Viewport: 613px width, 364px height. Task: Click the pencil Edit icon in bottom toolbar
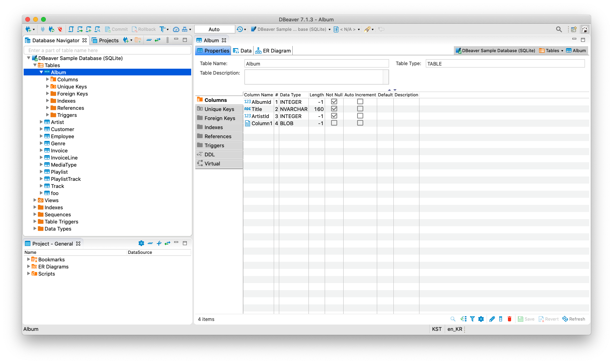(x=492, y=319)
